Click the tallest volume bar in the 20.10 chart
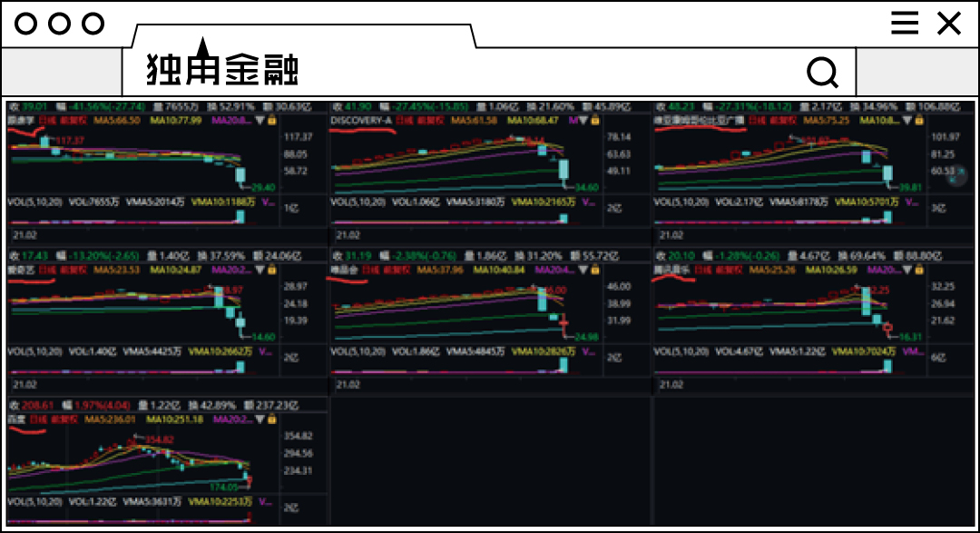Screen dimensions: 980x533 click(887, 367)
